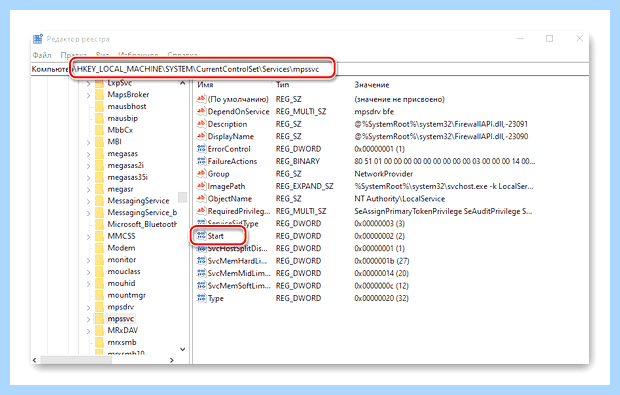This screenshot has width=620, height=395.
Task: Click the mpssvc folder icon
Action: click(x=99, y=319)
